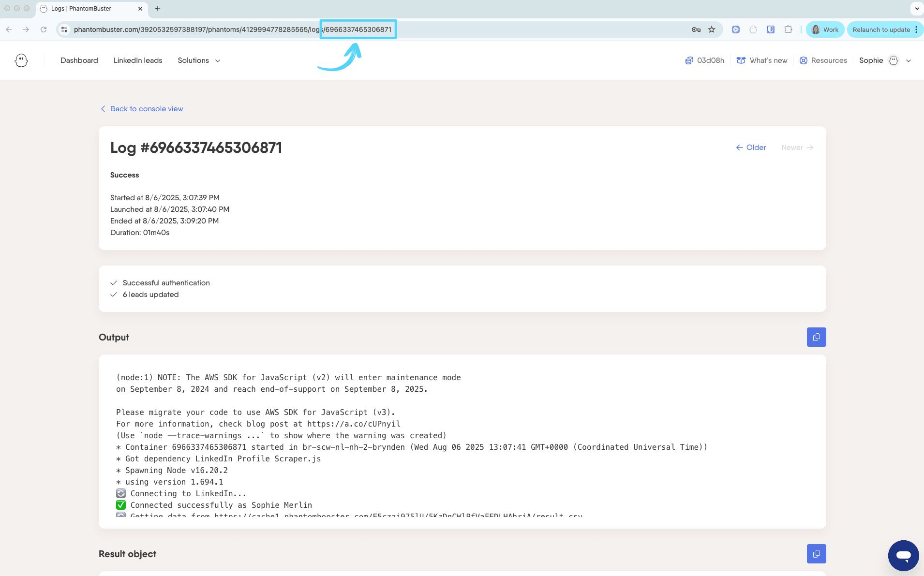Click the Resources lifebuoy icon
This screenshot has height=576, width=924.
pos(804,60)
